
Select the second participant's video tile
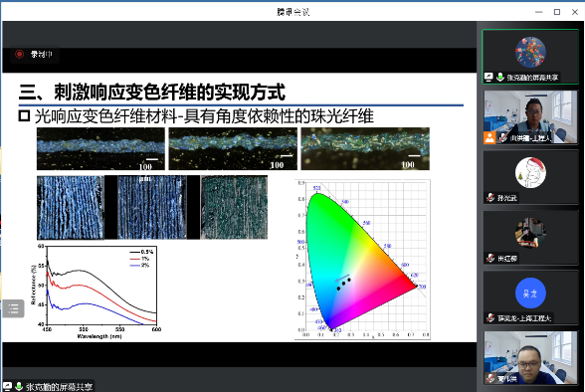[x=530, y=117]
